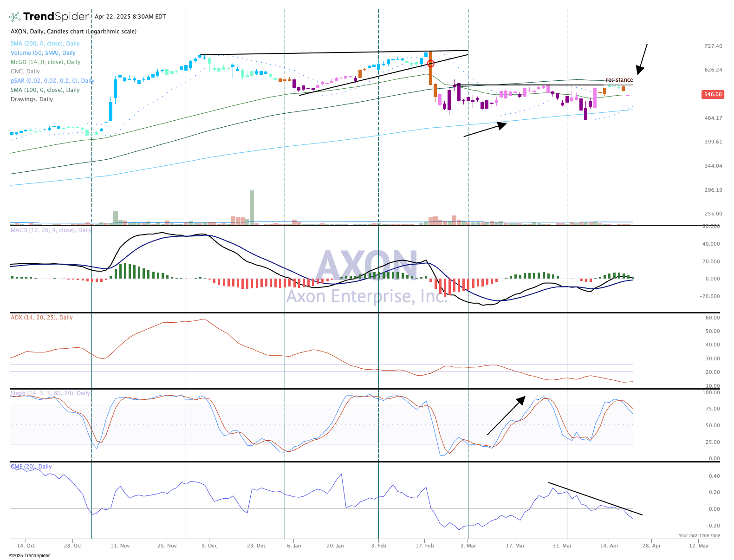The image size is (734, 560).
Task: Open the MACD (12, 26, 9, close) panel label
Action: point(51,230)
